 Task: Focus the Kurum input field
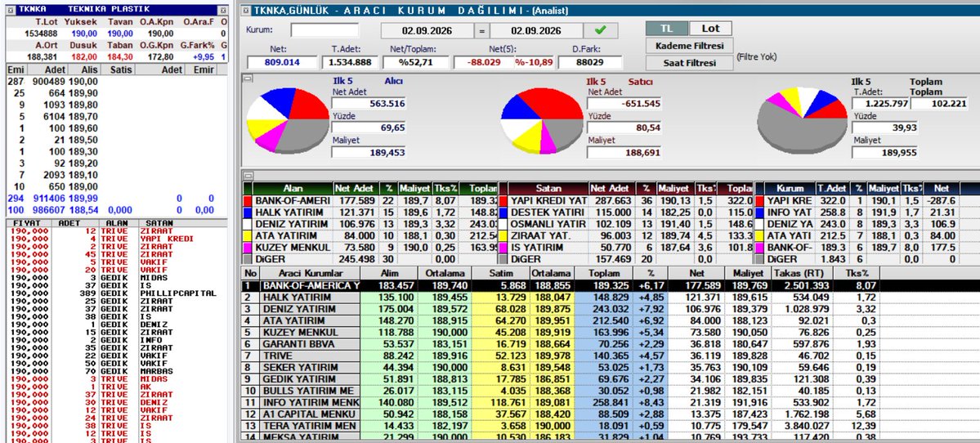(324, 30)
